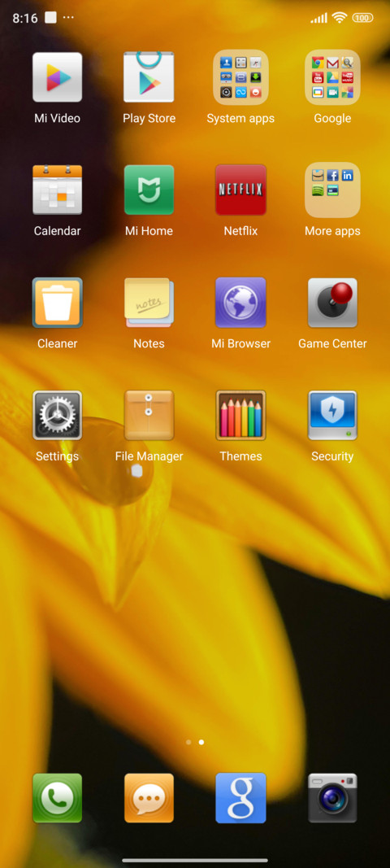Open the More apps folder
Viewport: 390px width, 868px height.
click(x=332, y=190)
